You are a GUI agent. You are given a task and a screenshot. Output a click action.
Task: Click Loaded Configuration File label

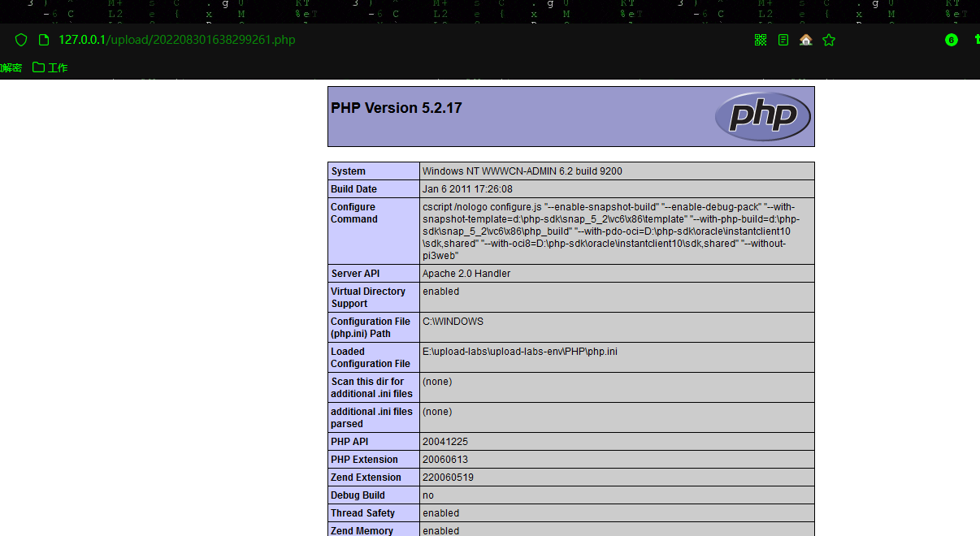coord(371,357)
